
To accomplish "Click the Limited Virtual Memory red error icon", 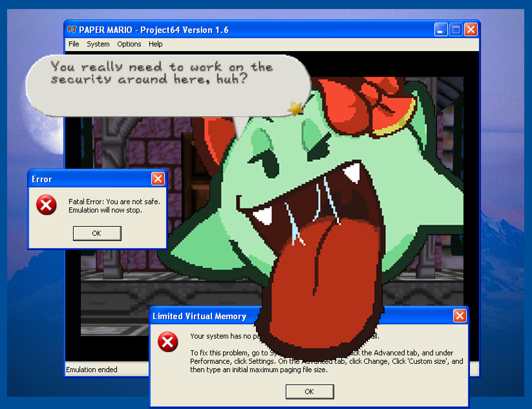I will pyautogui.click(x=167, y=342).
